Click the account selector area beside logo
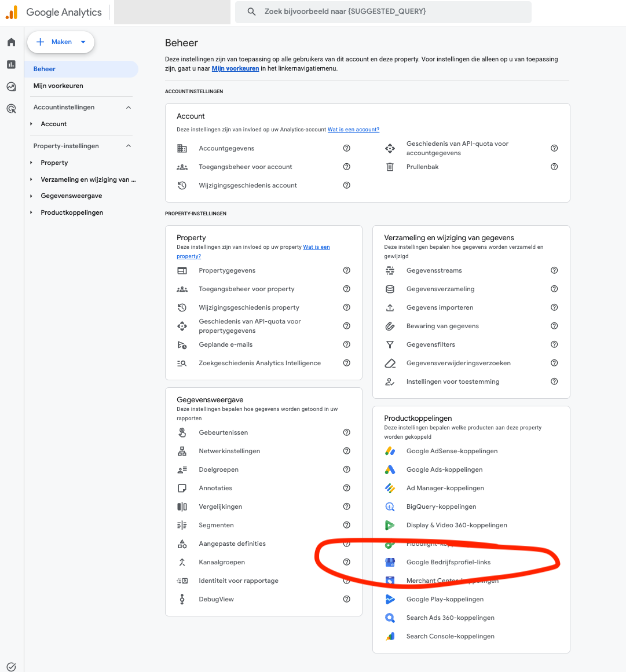This screenshot has height=672, width=626. 173,12
